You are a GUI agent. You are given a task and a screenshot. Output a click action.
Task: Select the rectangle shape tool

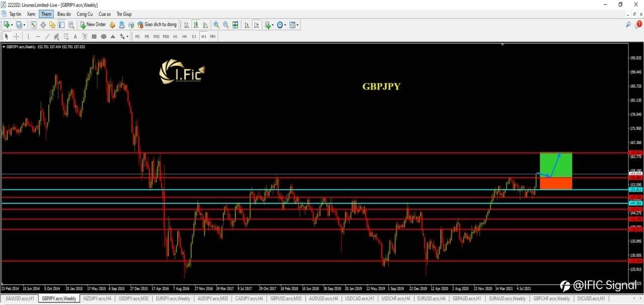coord(94,36)
